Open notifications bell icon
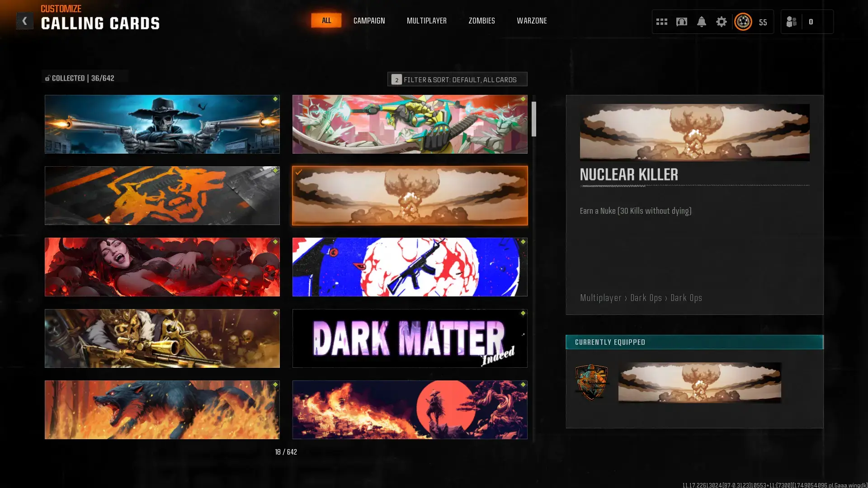The image size is (868, 488). click(701, 22)
